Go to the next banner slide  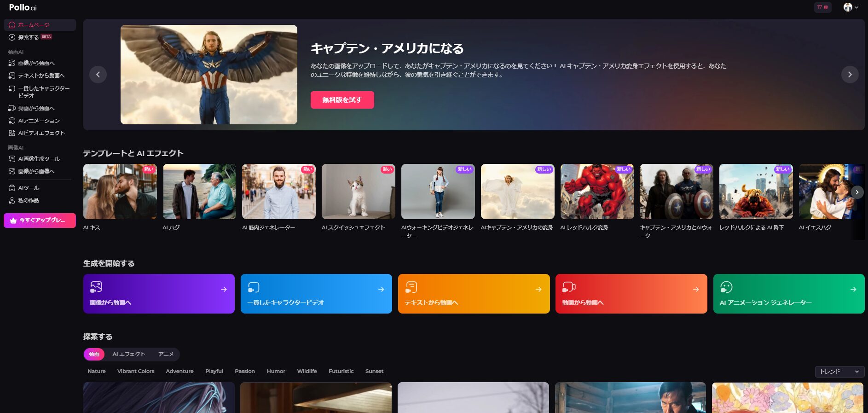click(850, 75)
